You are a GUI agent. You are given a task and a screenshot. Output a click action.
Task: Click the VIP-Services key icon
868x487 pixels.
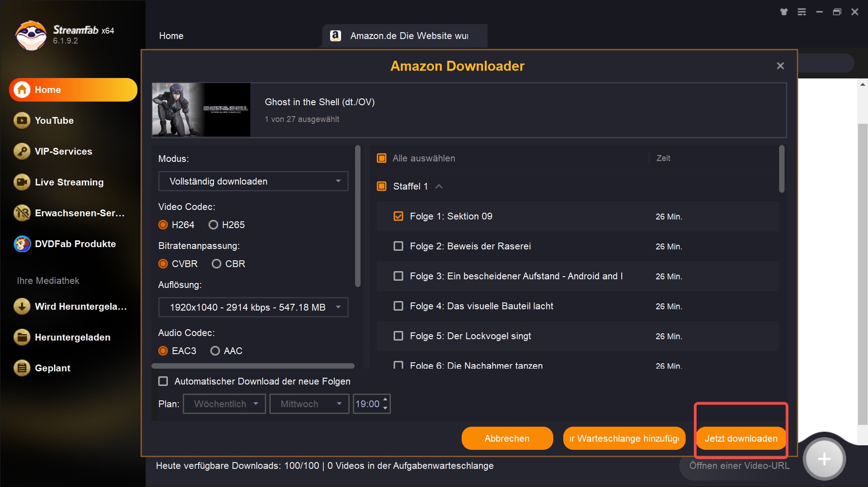(x=22, y=151)
